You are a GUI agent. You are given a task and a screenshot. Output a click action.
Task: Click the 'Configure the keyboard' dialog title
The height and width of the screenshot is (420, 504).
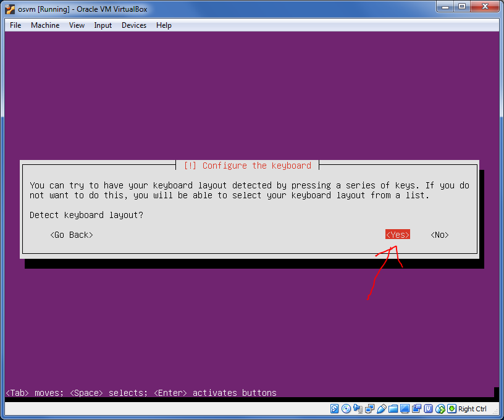pos(248,166)
